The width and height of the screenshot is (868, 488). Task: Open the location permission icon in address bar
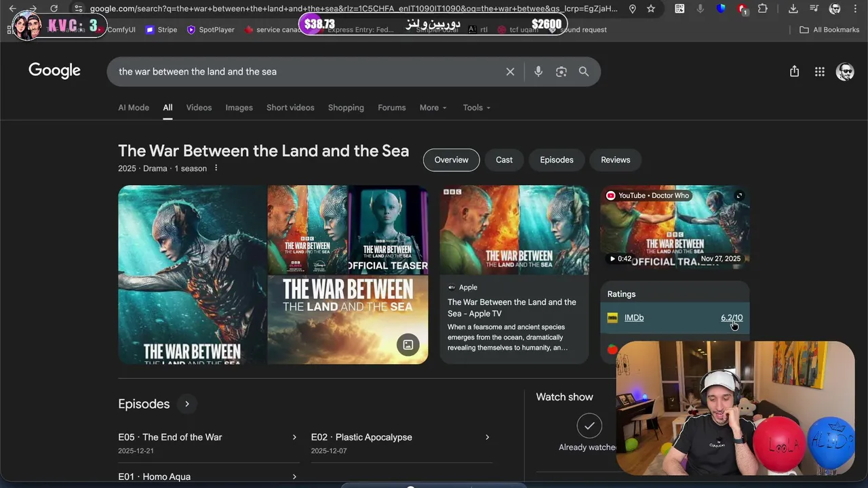click(x=633, y=9)
